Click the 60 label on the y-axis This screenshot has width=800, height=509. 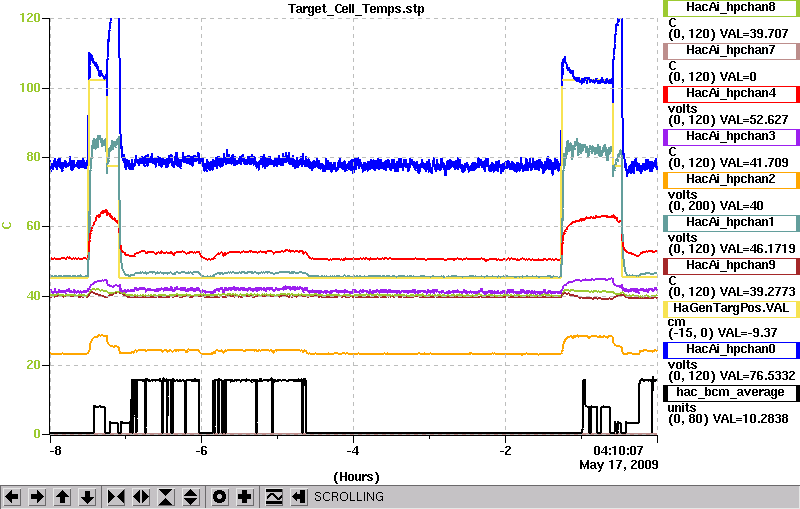tap(33, 226)
